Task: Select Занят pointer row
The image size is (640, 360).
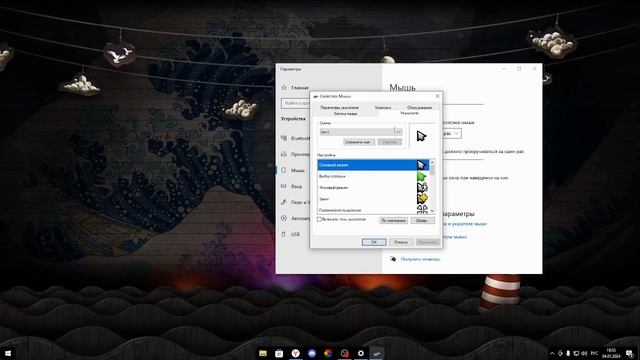Action: (373, 199)
